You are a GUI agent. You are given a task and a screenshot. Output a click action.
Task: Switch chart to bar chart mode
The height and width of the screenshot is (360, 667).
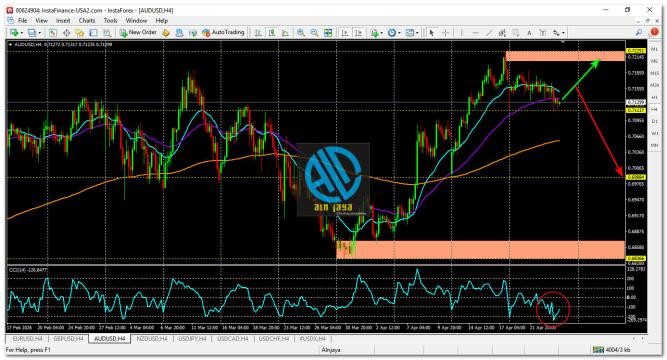click(x=258, y=33)
